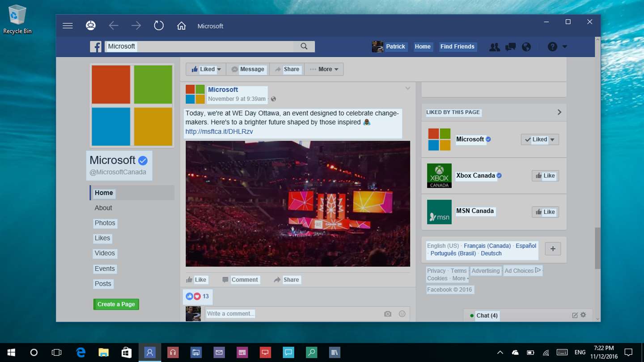Open the Action Center notification icon
Screen dimensions: 644x362
click(628, 352)
